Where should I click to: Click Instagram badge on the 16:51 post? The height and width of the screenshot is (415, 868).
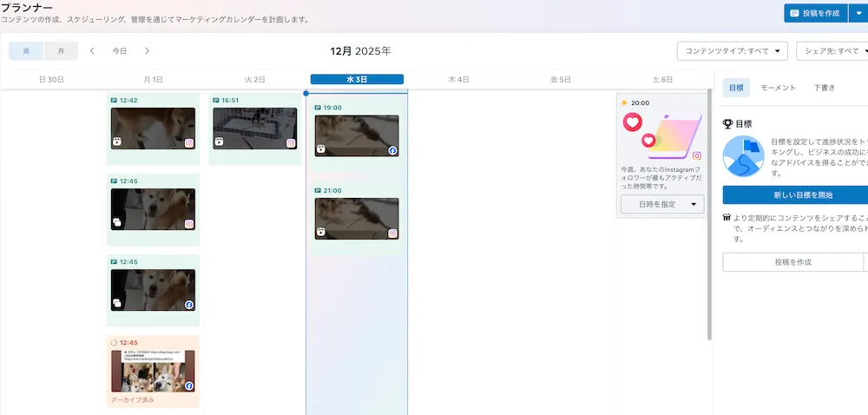tap(291, 142)
